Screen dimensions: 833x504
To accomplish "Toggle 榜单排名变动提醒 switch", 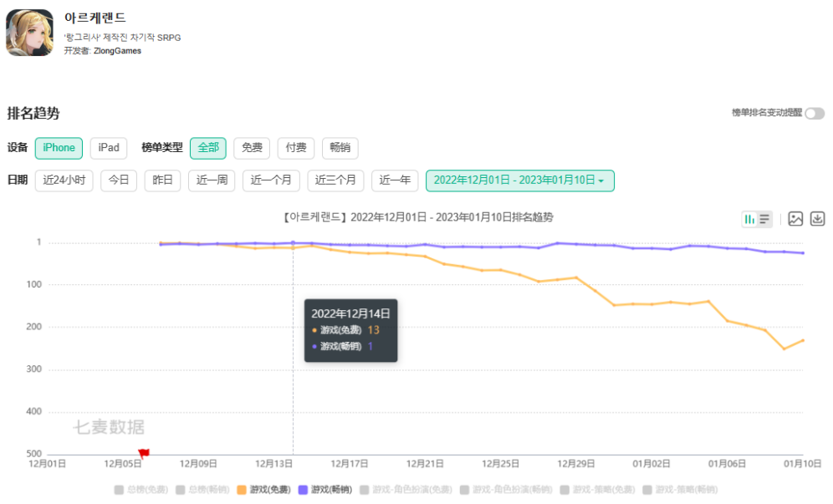I will (x=815, y=113).
